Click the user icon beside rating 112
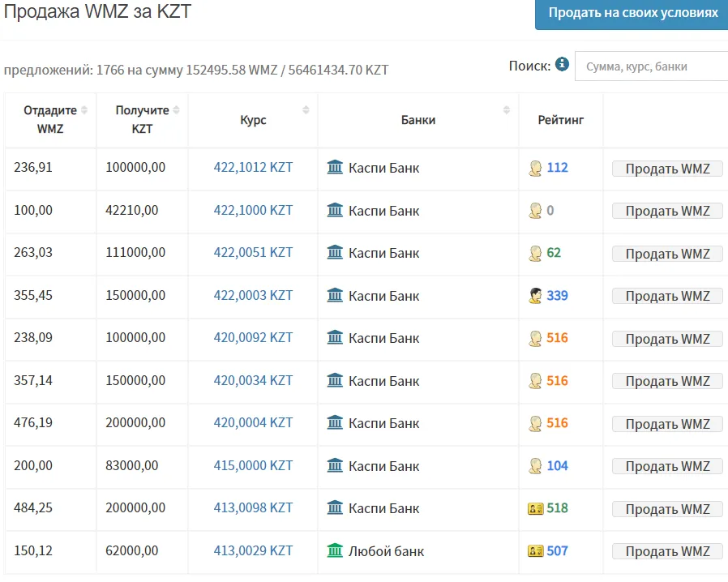Screen dimensions: 728x582 tap(535, 168)
